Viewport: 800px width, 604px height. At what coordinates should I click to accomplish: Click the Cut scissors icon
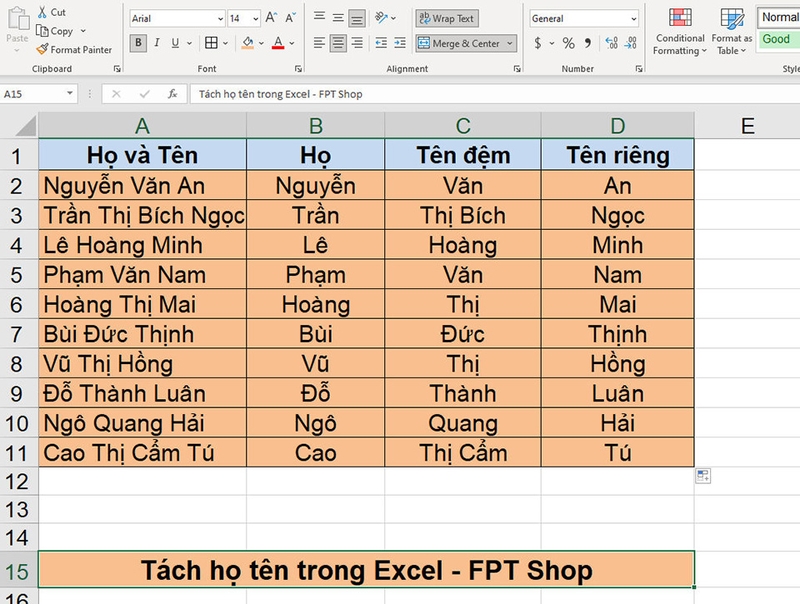point(42,12)
